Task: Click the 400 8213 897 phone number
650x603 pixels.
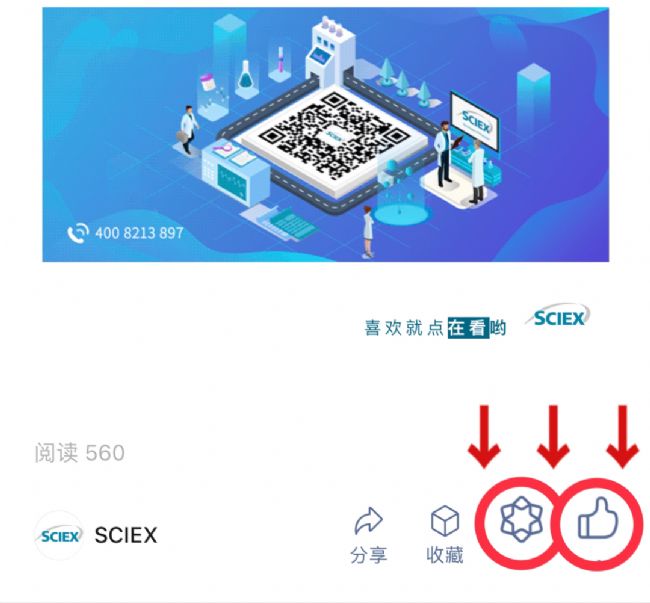Action: tap(139, 233)
